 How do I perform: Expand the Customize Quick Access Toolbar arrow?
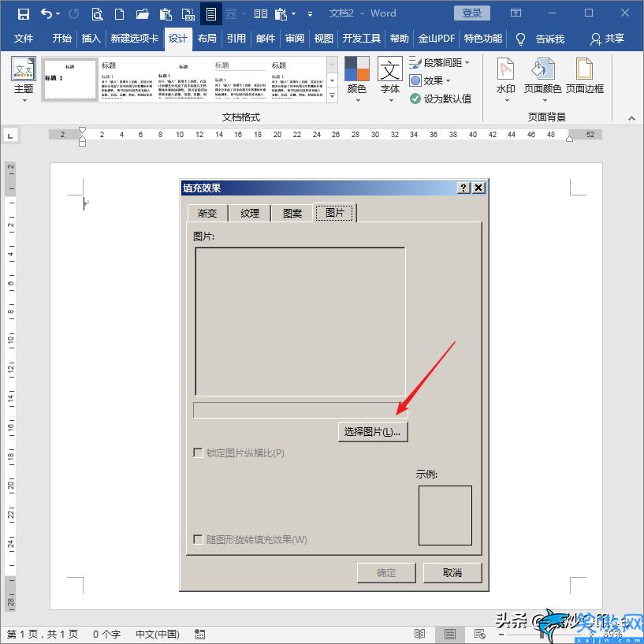pyautogui.click(x=310, y=14)
